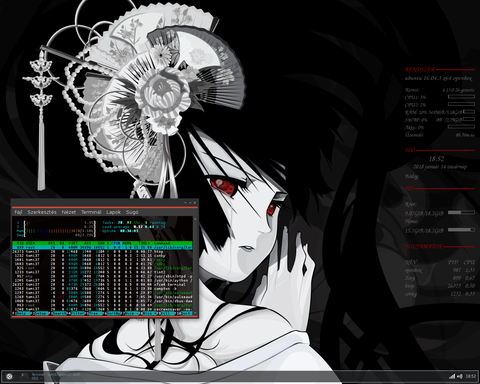
Task: Sort htop by the PID column header
Action: pyautogui.click(x=20, y=243)
